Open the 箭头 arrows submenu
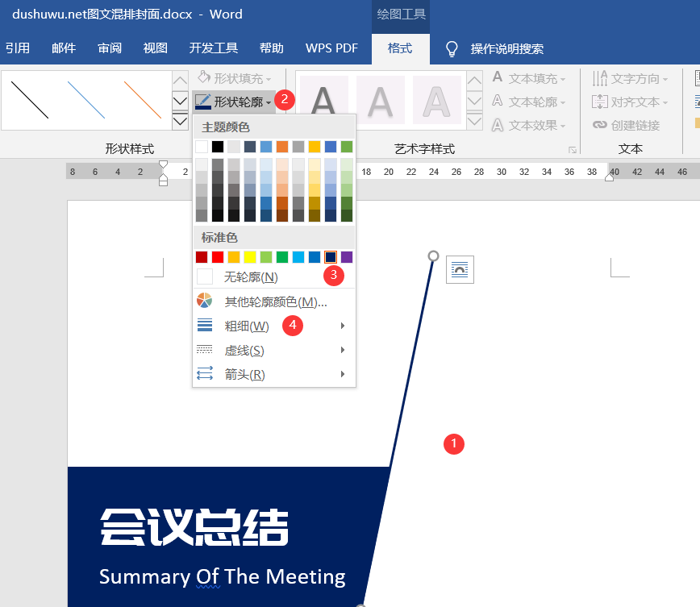700x607 pixels. coord(273,374)
